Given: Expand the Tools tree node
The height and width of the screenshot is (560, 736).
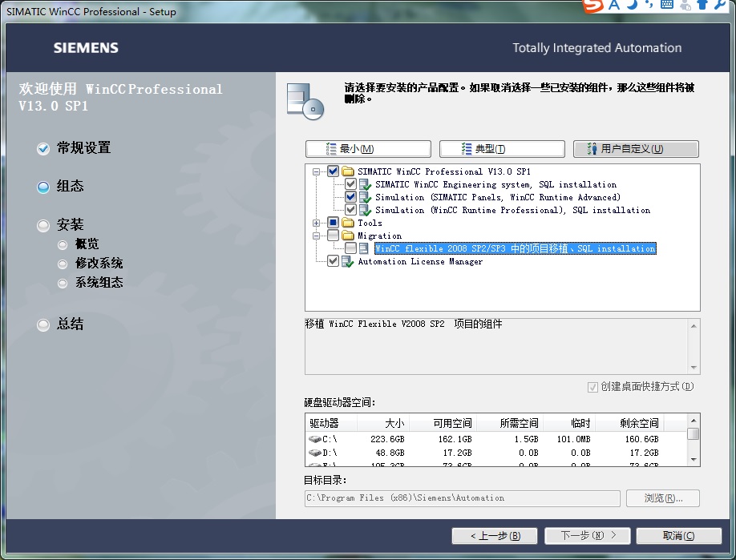Looking at the screenshot, I should 317,223.
